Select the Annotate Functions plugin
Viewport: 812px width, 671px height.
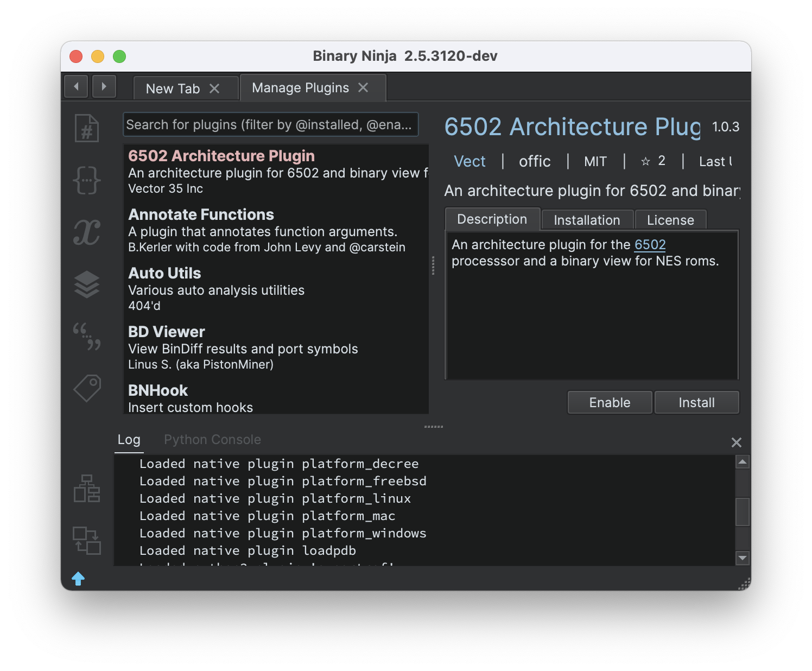point(276,230)
